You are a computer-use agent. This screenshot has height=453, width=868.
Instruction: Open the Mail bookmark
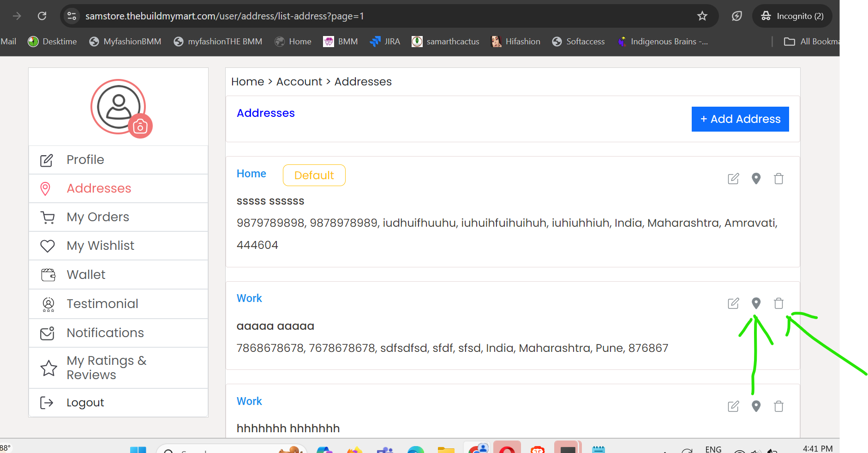tap(8, 42)
